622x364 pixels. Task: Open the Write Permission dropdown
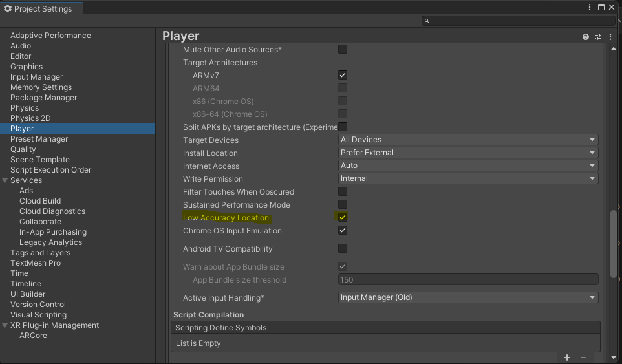[468, 178]
